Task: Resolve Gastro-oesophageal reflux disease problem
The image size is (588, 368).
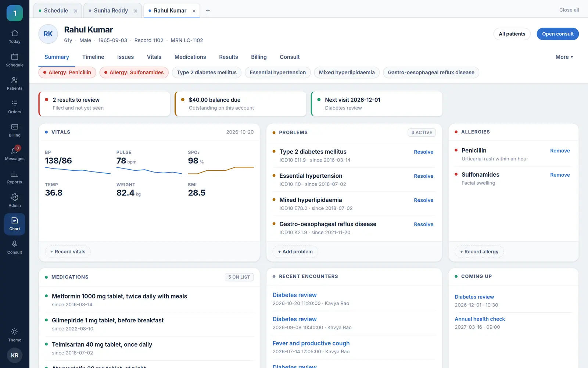Action: tap(423, 224)
